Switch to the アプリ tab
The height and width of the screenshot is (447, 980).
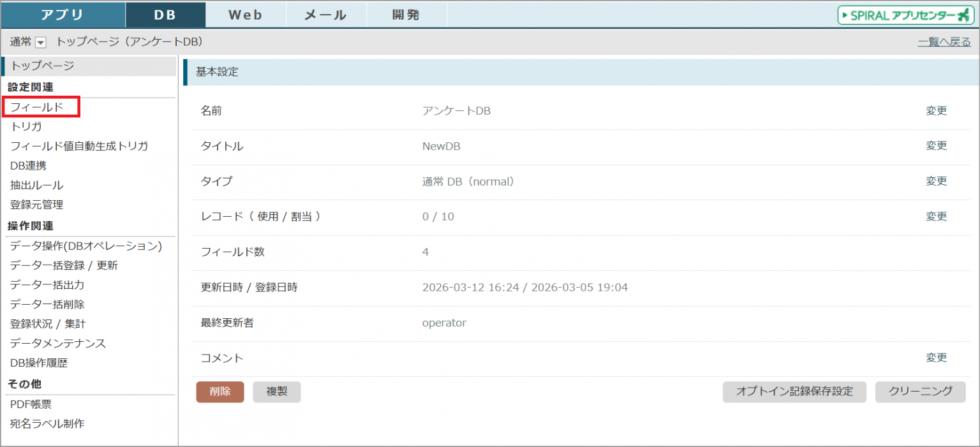pos(63,15)
